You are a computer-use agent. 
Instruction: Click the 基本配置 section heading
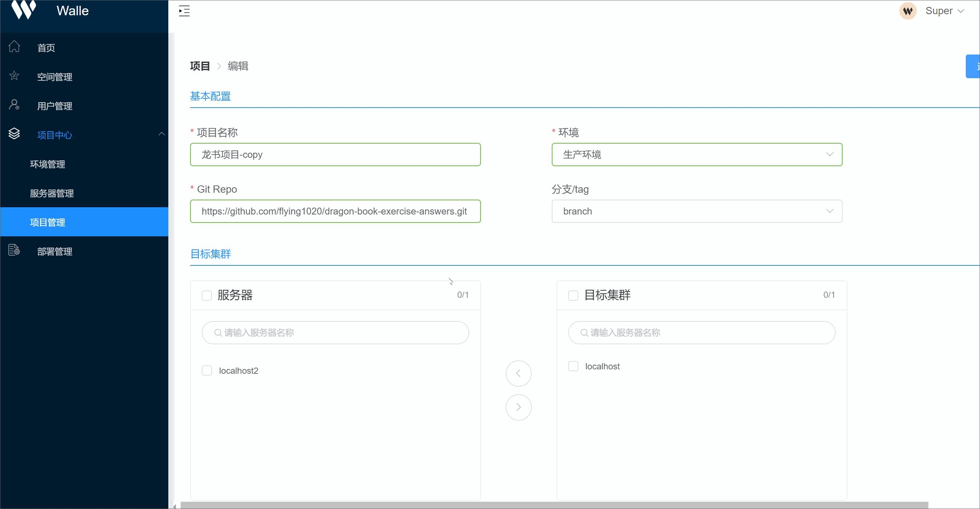[210, 96]
